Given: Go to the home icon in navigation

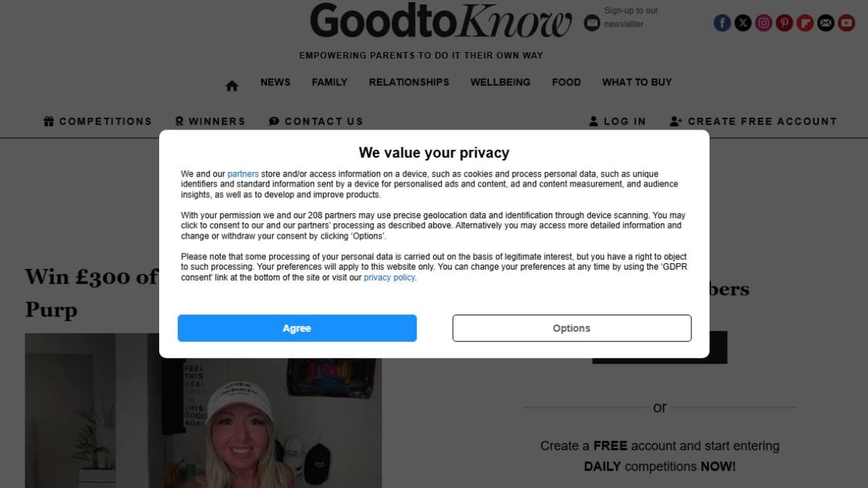Looking at the screenshot, I should pyautogui.click(x=231, y=85).
